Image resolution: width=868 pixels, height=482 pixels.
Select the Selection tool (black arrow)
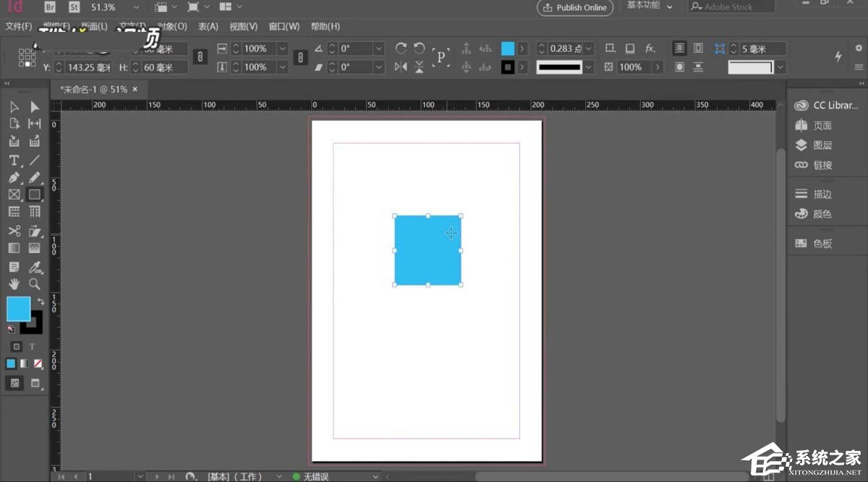[x=14, y=107]
